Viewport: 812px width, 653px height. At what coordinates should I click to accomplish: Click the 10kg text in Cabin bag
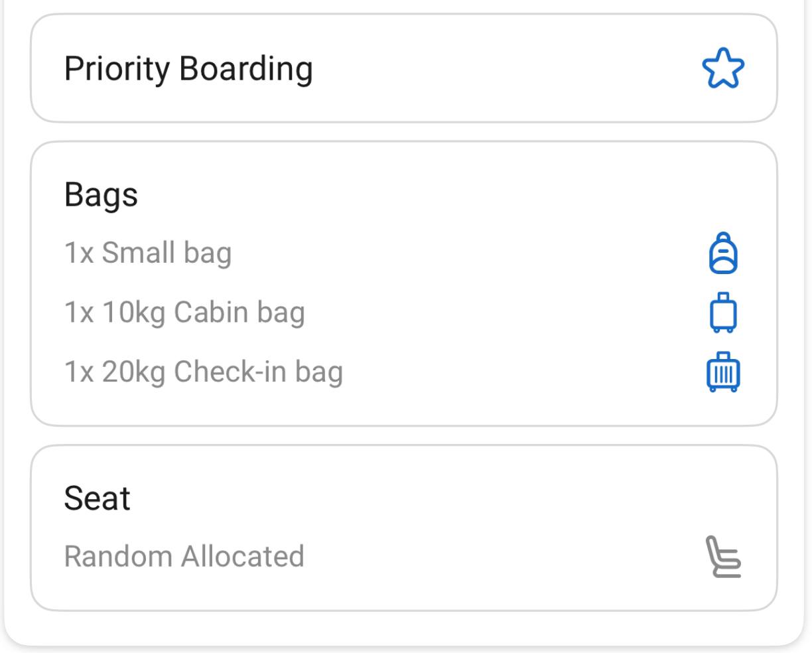pos(133,313)
